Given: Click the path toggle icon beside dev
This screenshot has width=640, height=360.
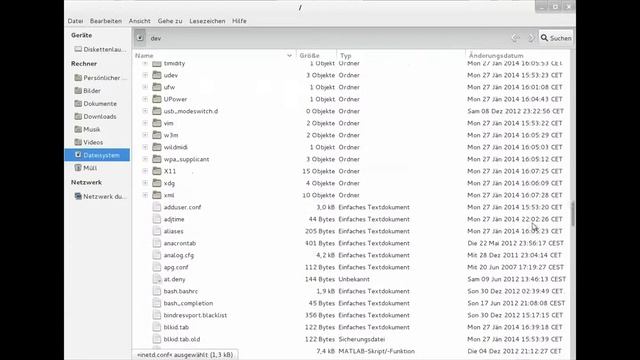Looking at the screenshot, I should pyautogui.click(x=140, y=38).
